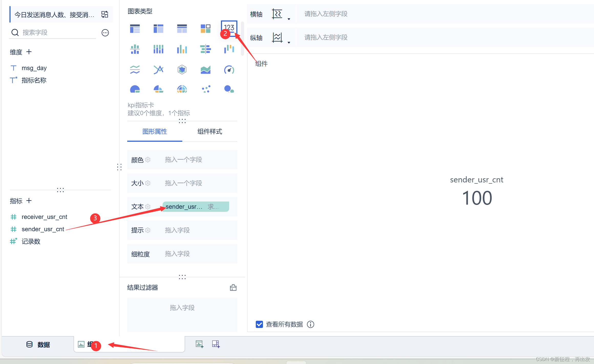The image size is (594, 364).
Task: Expand the vertical axis 纵轴 dropdown arrow
Action: pyautogui.click(x=289, y=43)
